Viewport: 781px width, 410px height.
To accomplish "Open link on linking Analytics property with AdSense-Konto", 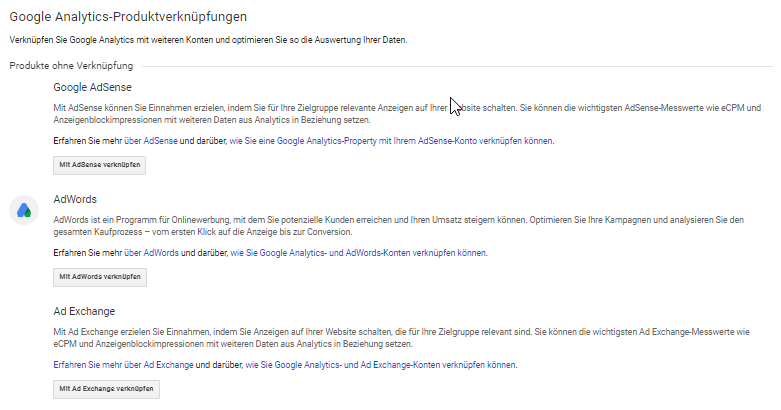I will [391, 141].
